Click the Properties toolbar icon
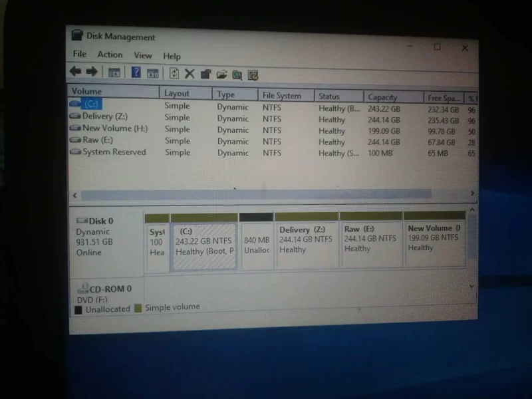 (205, 74)
